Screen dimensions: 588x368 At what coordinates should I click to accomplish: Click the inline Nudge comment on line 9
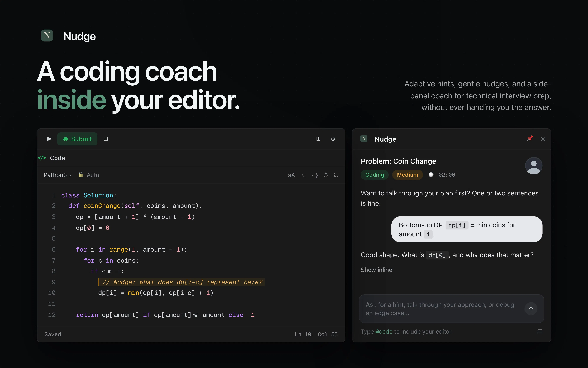182,282
